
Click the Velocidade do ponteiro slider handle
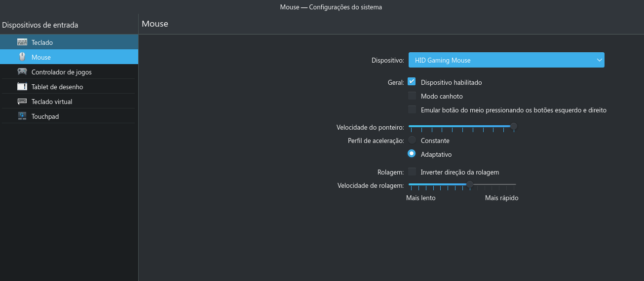(x=513, y=126)
